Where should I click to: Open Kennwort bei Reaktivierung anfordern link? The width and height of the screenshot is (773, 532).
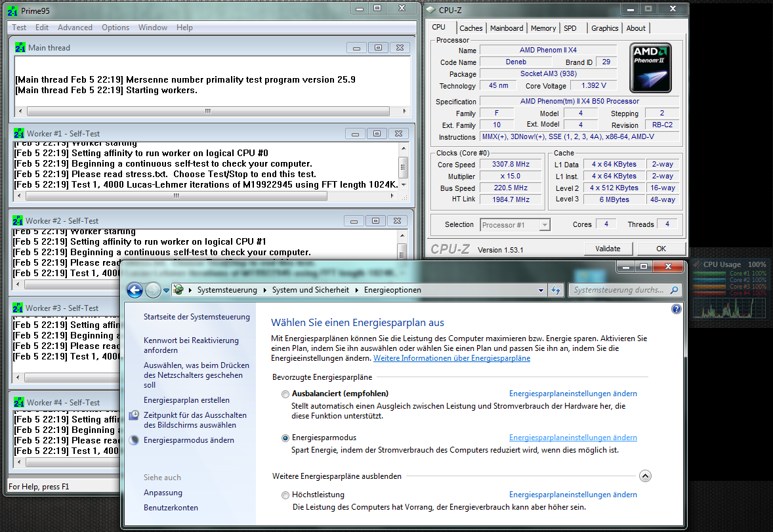click(191, 345)
